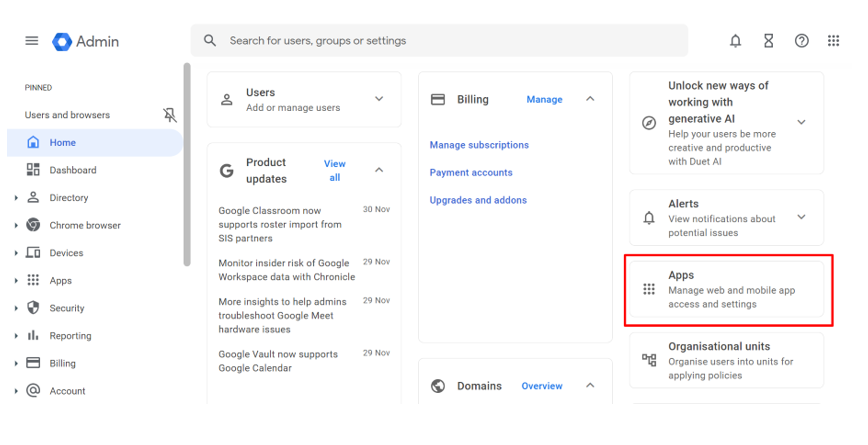This screenshot has height=445, width=868.
Task: Open Account in the sidebar
Action: coord(67,391)
